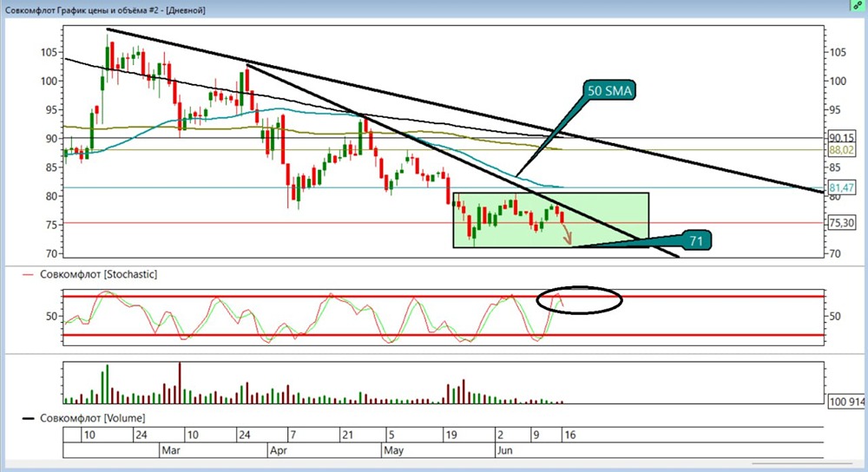Click the 'Apr' month label on timeline
The width and height of the screenshot is (868, 472).
coord(278,450)
